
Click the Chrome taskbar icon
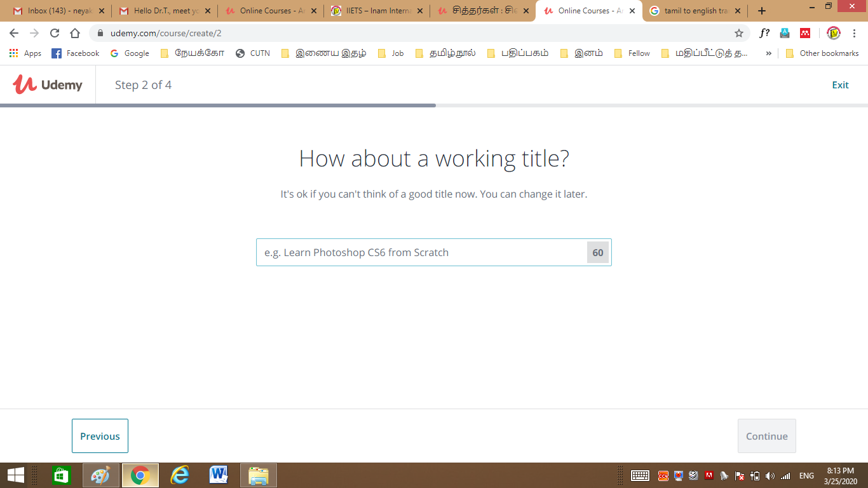tap(140, 475)
